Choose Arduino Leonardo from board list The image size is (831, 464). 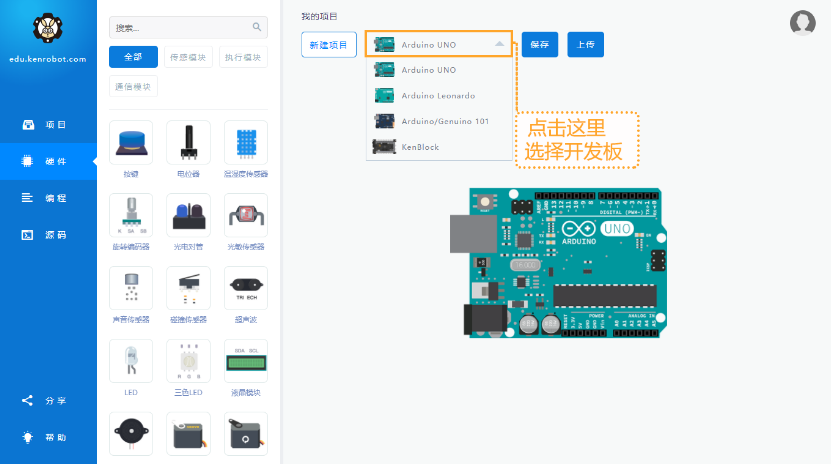[438, 96]
